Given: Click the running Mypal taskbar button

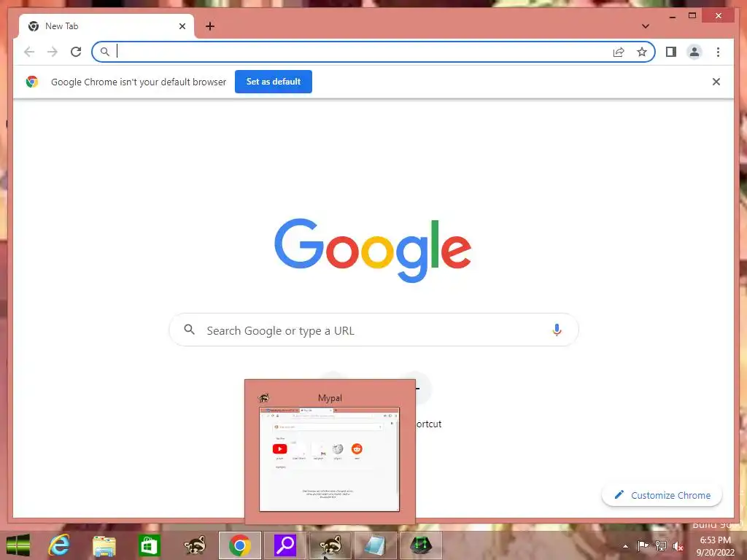Looking at the screenshot, I should 330,545.
